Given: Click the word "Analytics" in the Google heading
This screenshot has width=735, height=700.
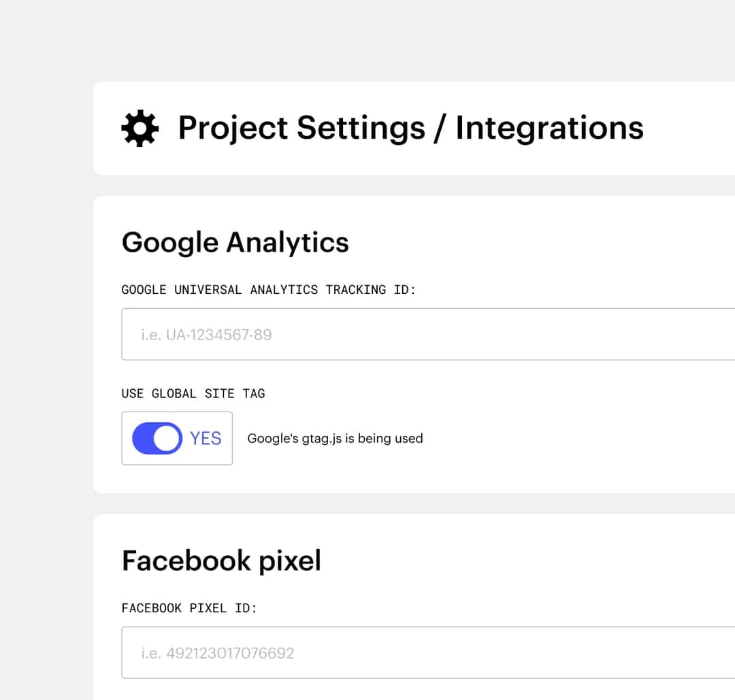Looking at the screenshot, I should [x=287, y=242].
